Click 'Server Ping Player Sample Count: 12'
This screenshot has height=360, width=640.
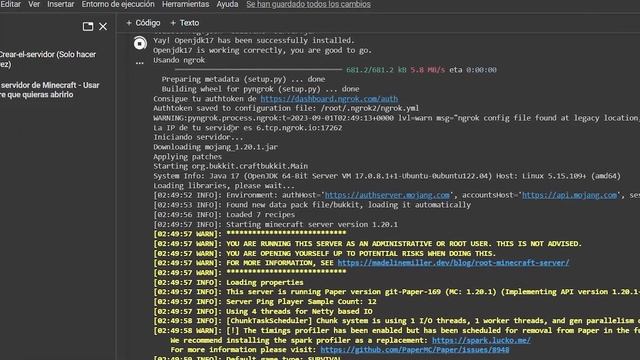[265, 302]
